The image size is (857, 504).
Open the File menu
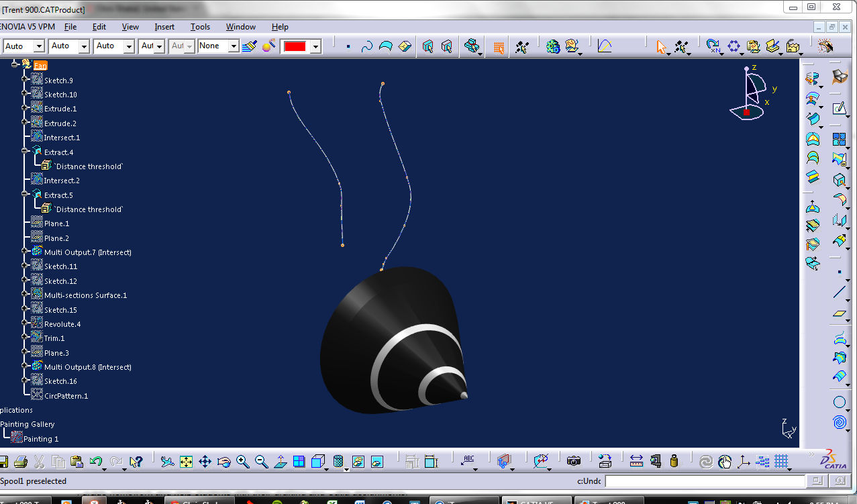tap(70, 27)
